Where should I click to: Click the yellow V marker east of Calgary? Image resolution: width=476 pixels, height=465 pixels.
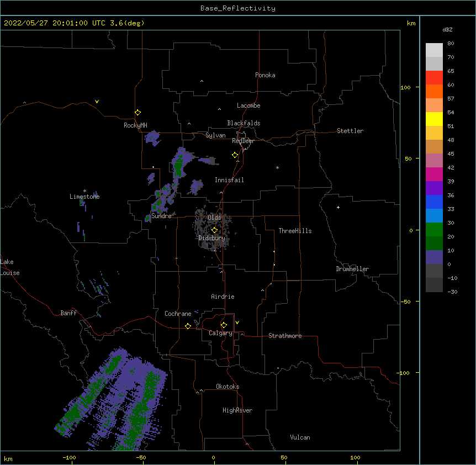(237, 323)
